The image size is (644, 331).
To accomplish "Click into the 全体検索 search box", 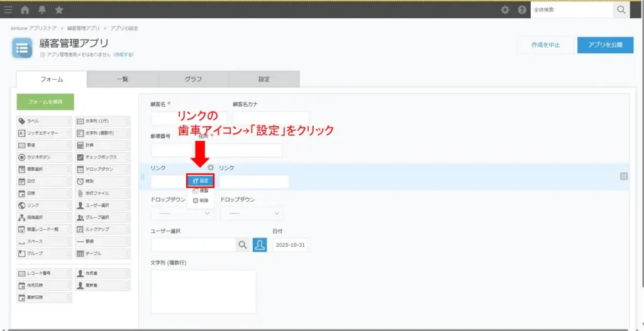I will pyautogui.click(x=572, y=10).
